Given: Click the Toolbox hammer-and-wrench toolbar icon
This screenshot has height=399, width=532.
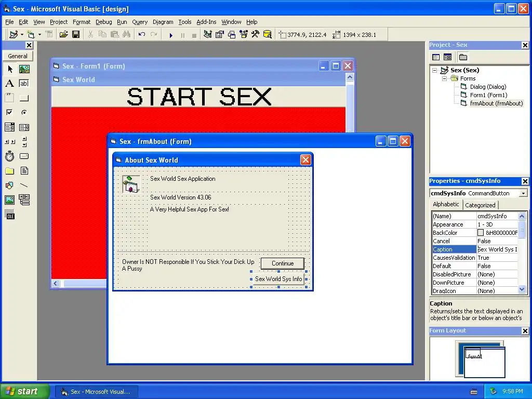Looking at the screenshot, I should click(x=255, y=34).
